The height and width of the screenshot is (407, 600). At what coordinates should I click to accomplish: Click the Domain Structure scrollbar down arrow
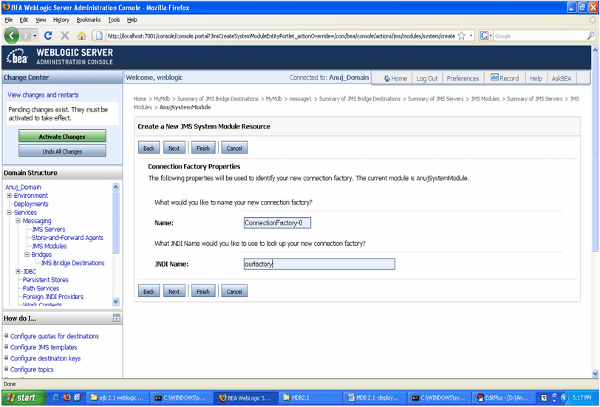pos(116,301)
